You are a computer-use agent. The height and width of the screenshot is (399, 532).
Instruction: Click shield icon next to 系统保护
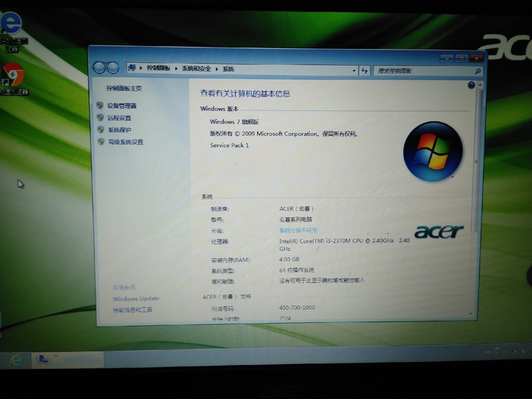click(x=100, y=129)
